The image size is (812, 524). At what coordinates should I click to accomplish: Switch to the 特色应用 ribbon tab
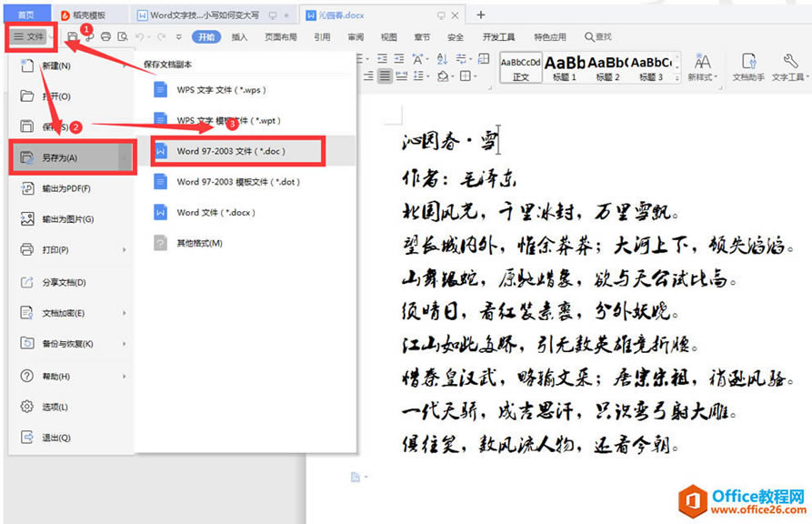click(x=550, y=36)
